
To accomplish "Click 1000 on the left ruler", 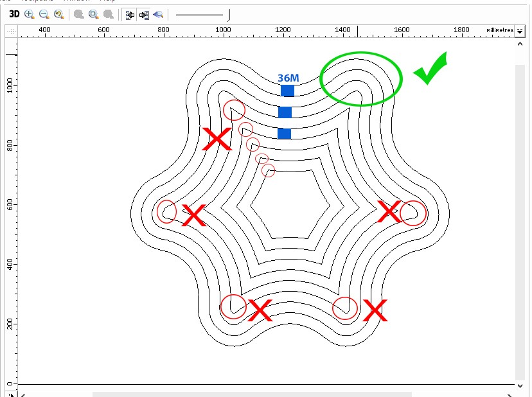I will coord(10,85).
